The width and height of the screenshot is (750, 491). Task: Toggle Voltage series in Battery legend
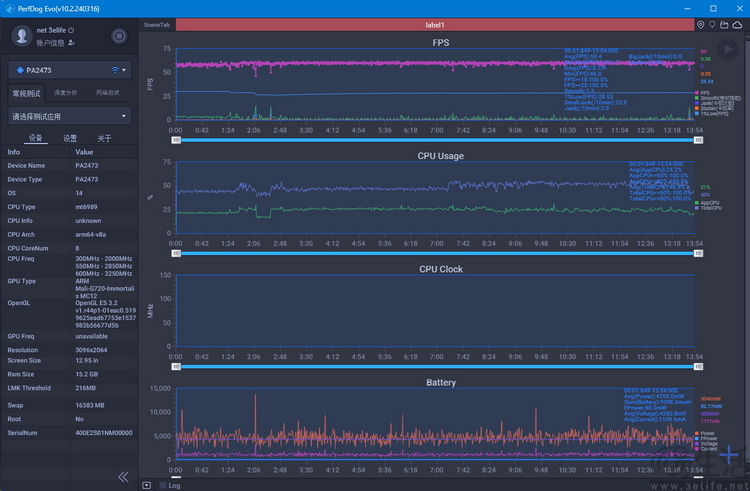point(706,444)
